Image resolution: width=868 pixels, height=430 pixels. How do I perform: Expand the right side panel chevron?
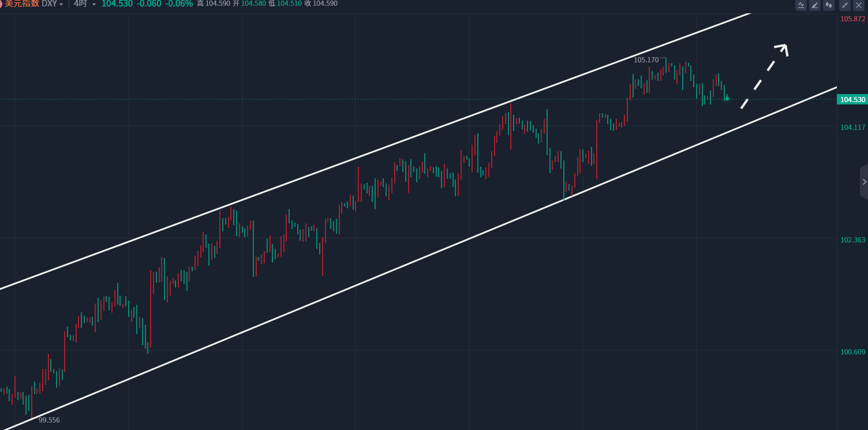[864, 182]
